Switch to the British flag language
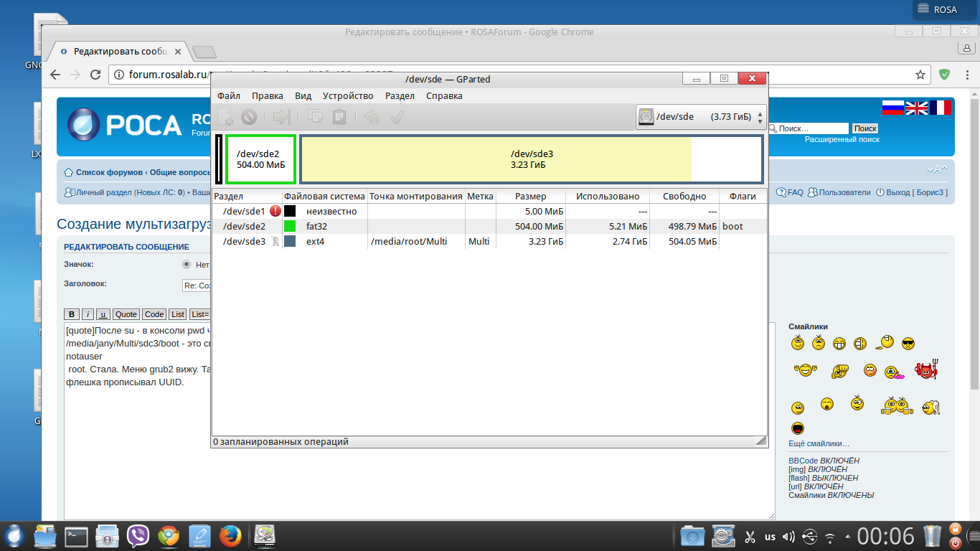980x551 pixels. click(x=917, y=108)
